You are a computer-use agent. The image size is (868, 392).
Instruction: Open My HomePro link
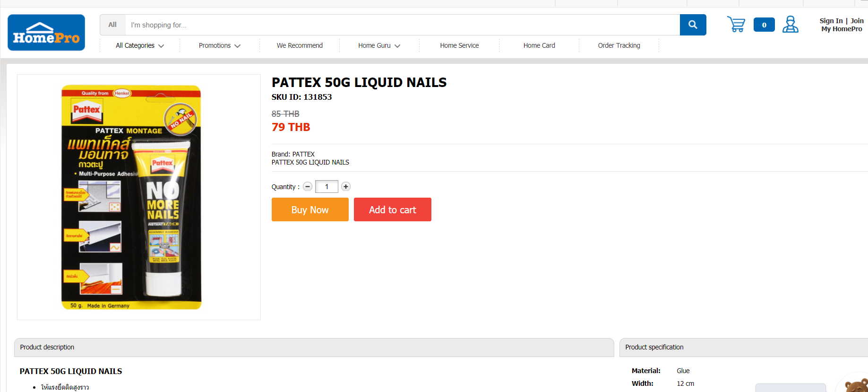click(x=842, y=29)
